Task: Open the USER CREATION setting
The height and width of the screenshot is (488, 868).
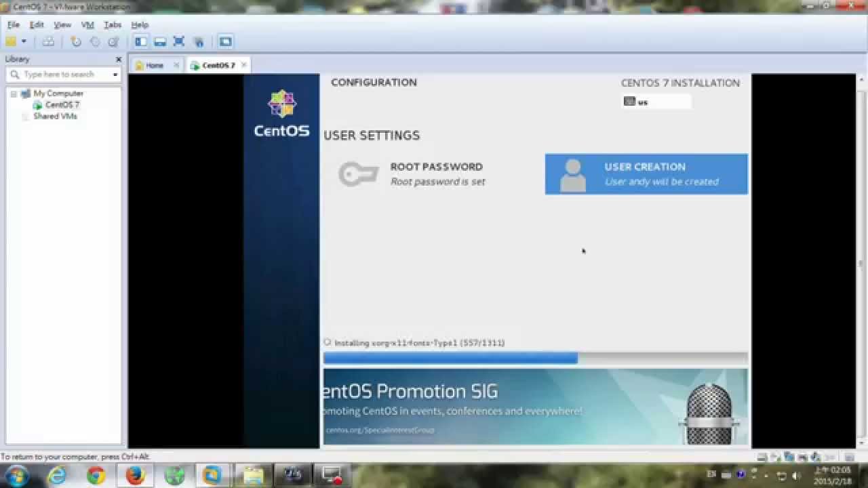Action: pyautogui.click(x=646, y=174)
